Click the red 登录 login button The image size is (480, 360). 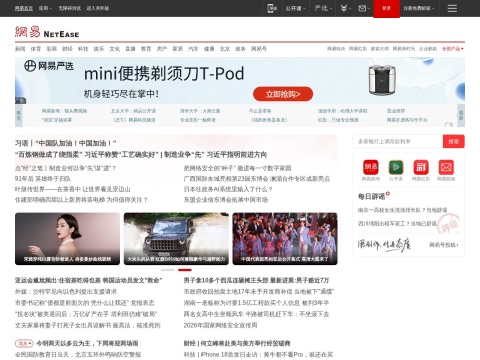click(386, 8)
